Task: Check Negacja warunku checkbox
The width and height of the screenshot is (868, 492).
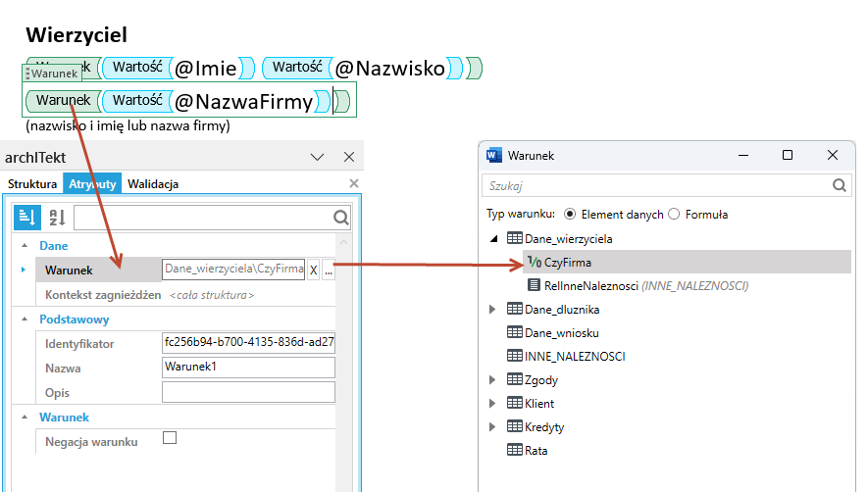Action: pos(170,438)
